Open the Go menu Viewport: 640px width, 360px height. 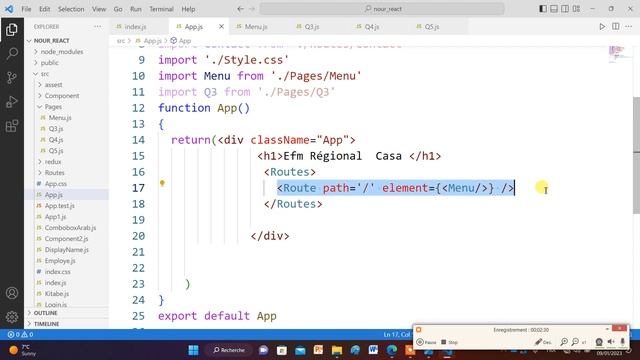coord(118,9)
